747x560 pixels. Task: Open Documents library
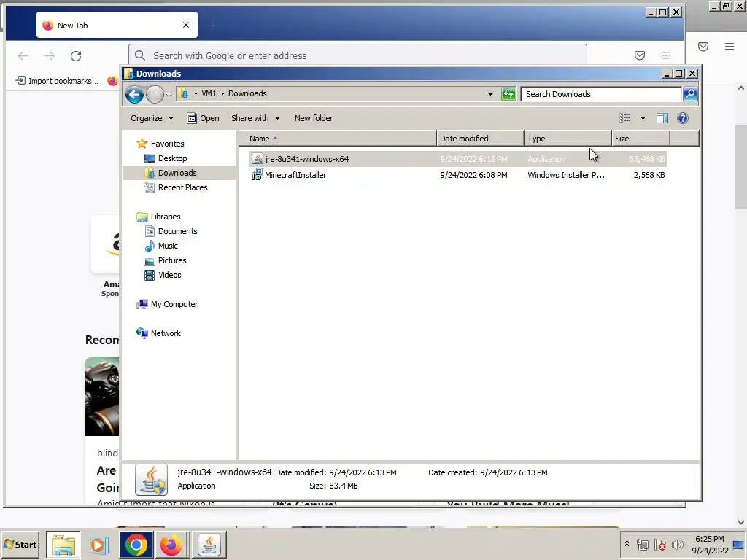pyautogui.click(x=177, y=231)
